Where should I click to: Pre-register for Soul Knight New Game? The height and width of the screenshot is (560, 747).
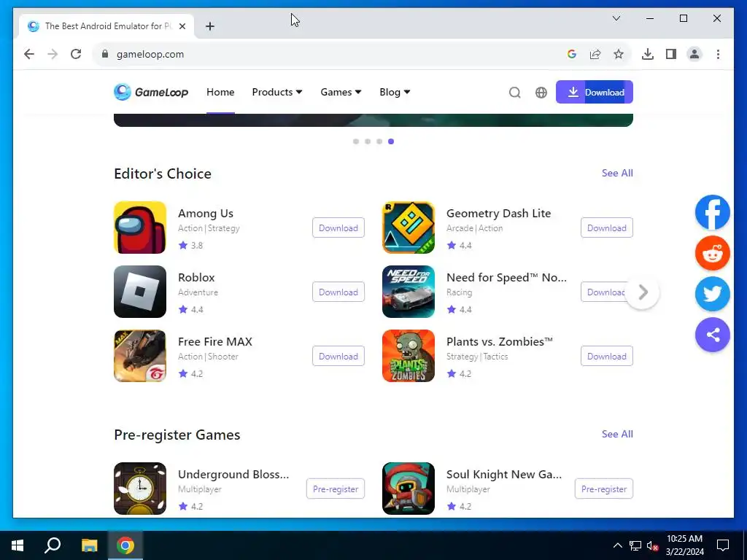[x=603, y=489]
